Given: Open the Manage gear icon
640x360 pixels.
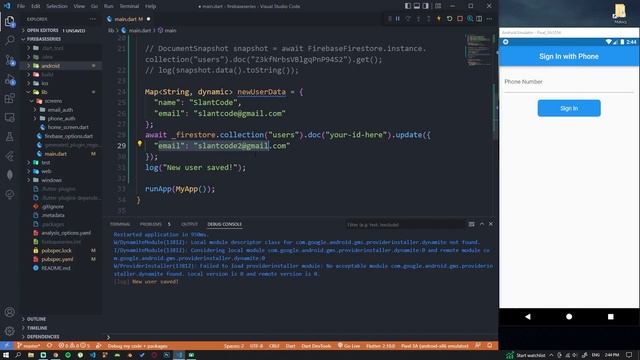Looking at the screenshot, I should point(10,331).
